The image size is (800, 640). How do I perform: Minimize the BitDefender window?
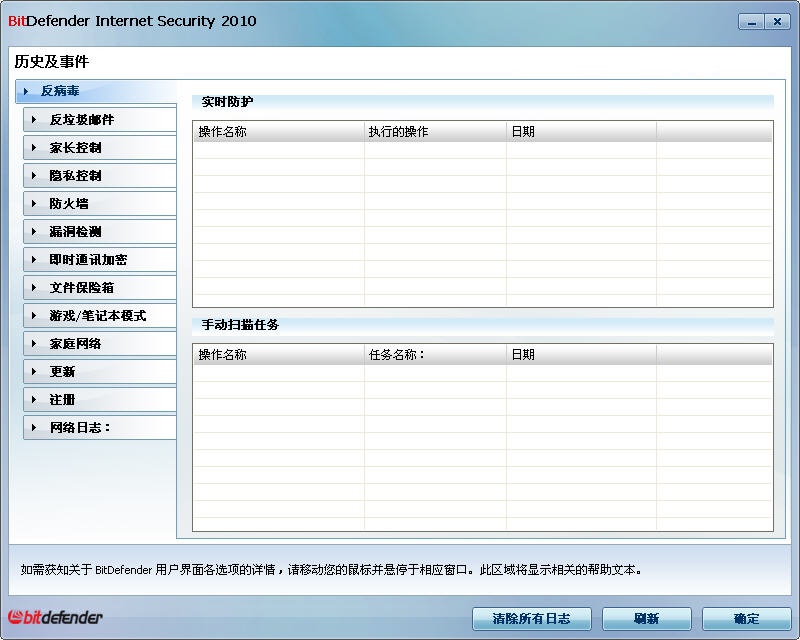click(751, 22)
